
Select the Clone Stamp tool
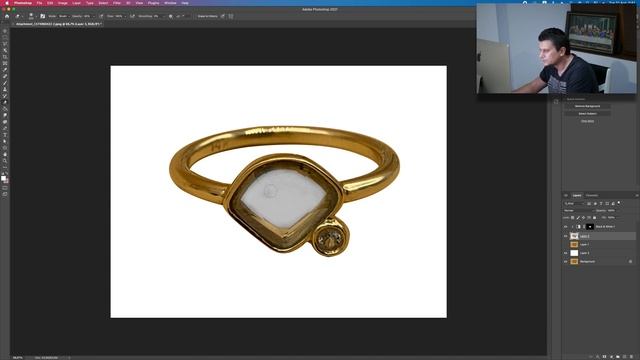pyautogui.click(x=5, y=89)
